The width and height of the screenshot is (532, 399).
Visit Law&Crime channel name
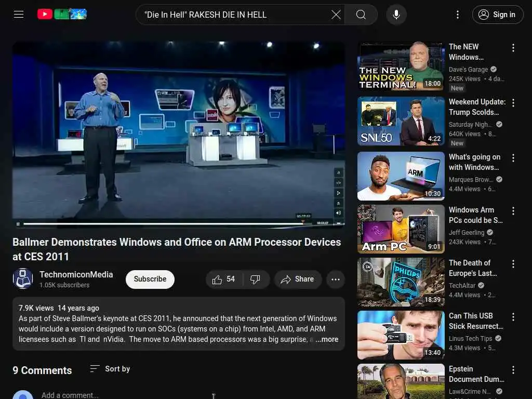470,392
